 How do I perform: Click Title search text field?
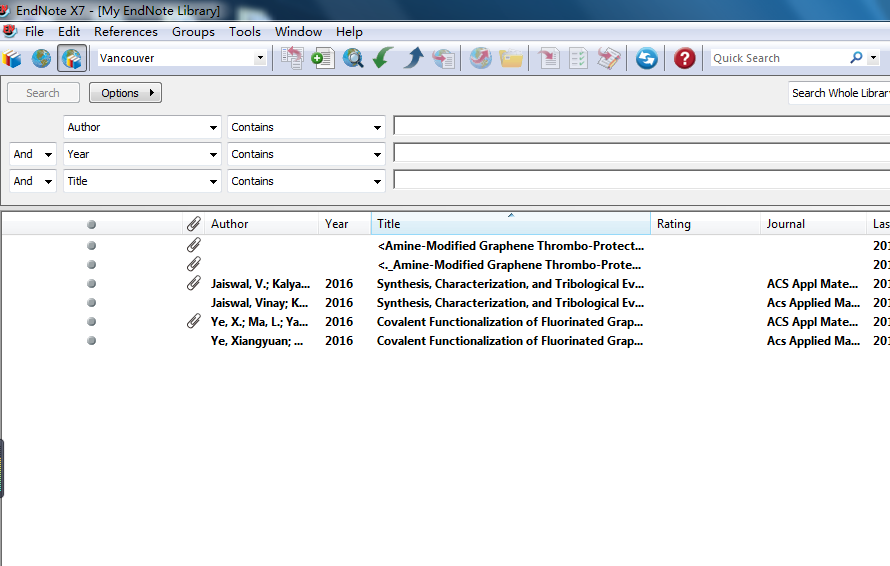coord(641,179)
